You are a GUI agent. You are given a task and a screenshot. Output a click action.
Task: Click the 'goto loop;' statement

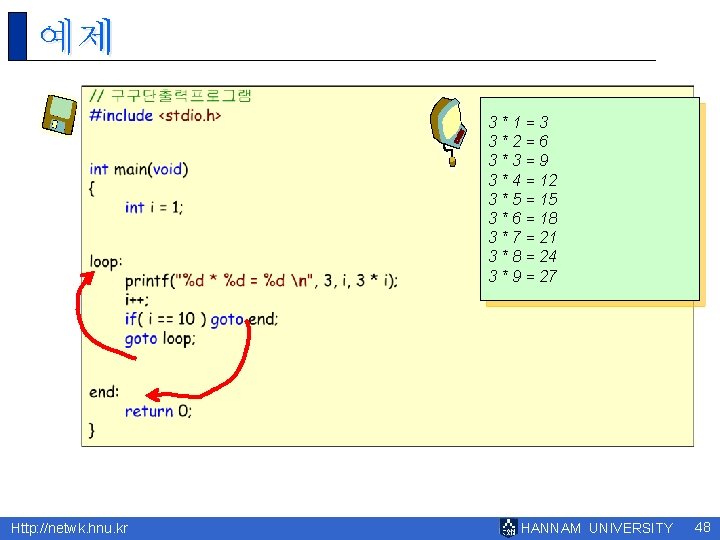click(x=160, y=339)
